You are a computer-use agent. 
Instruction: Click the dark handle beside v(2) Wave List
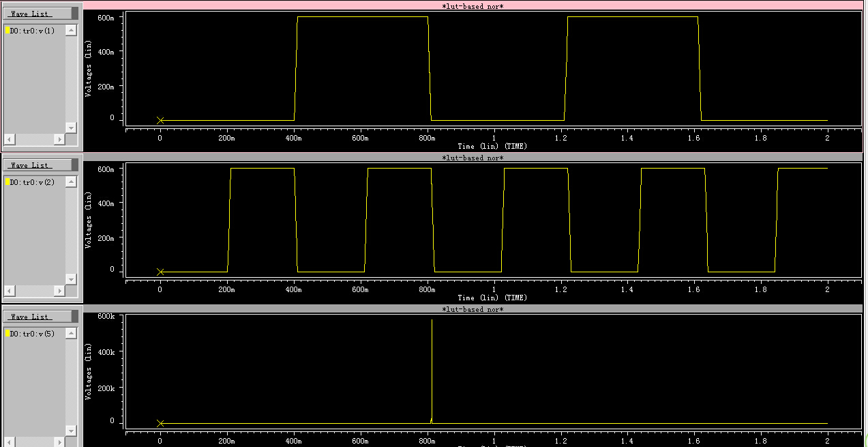click(75, 165)
